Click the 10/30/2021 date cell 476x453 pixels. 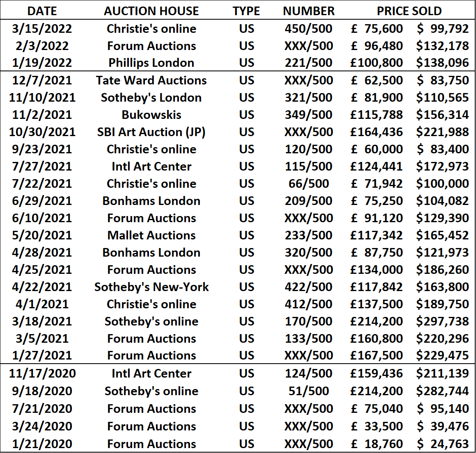pyautogui.click(x=42, y=132)
